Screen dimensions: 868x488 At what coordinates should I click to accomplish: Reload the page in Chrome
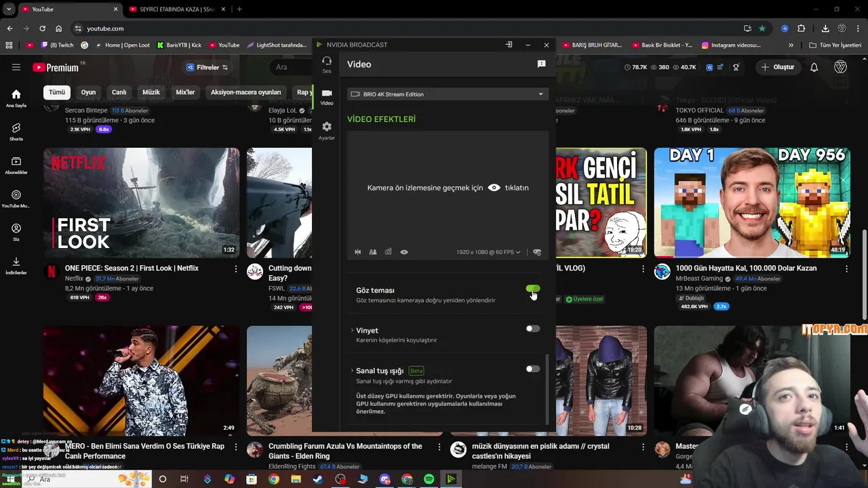[x=42, y=28]
